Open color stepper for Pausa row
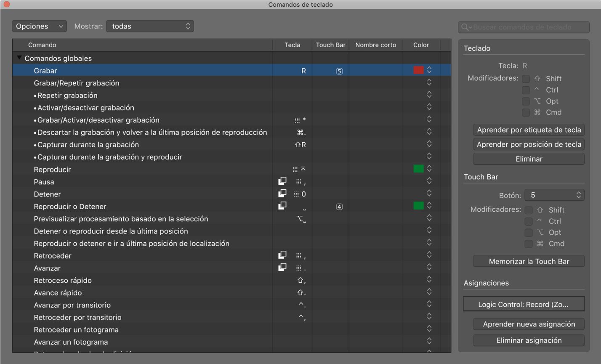601x364 pixels. pyautogui.click(x=429, y=181)
